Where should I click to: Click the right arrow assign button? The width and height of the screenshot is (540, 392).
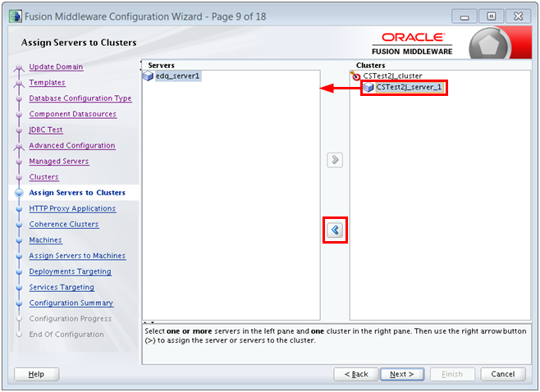[x=335, y=160]
